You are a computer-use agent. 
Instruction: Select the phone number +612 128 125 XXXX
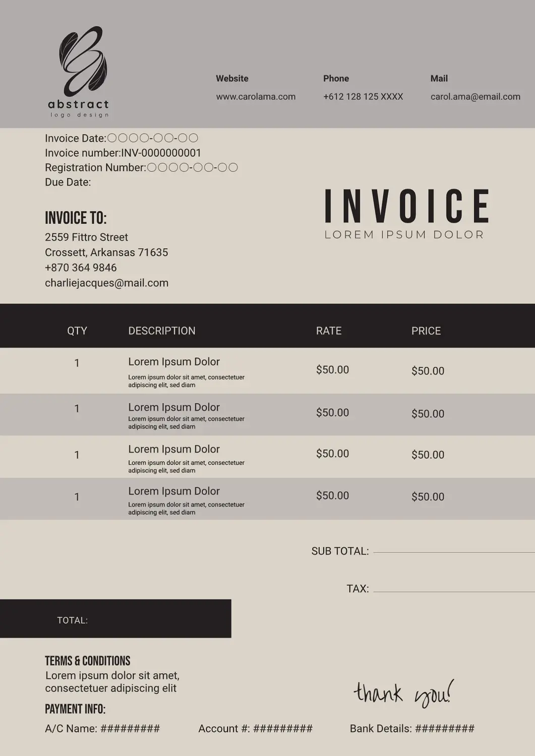363,97
